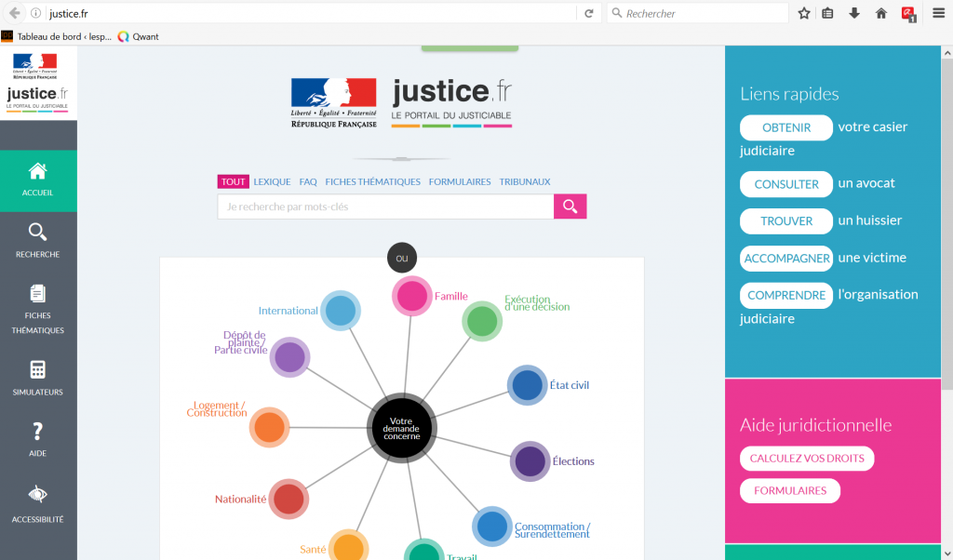Click the browser Rechercher search box
Image resolution: width=953 pixels, height=560 pixels.
tap(698, 13)
